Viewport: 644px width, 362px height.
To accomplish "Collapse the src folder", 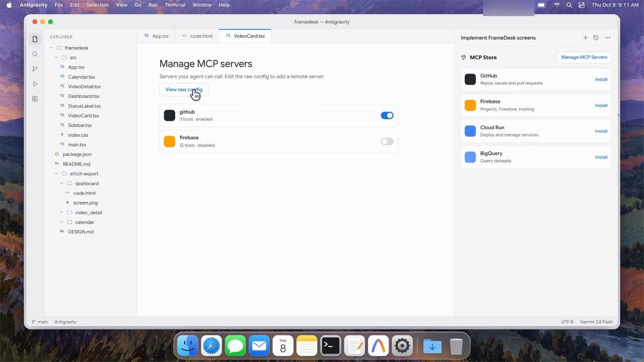I will click(56, 58).
